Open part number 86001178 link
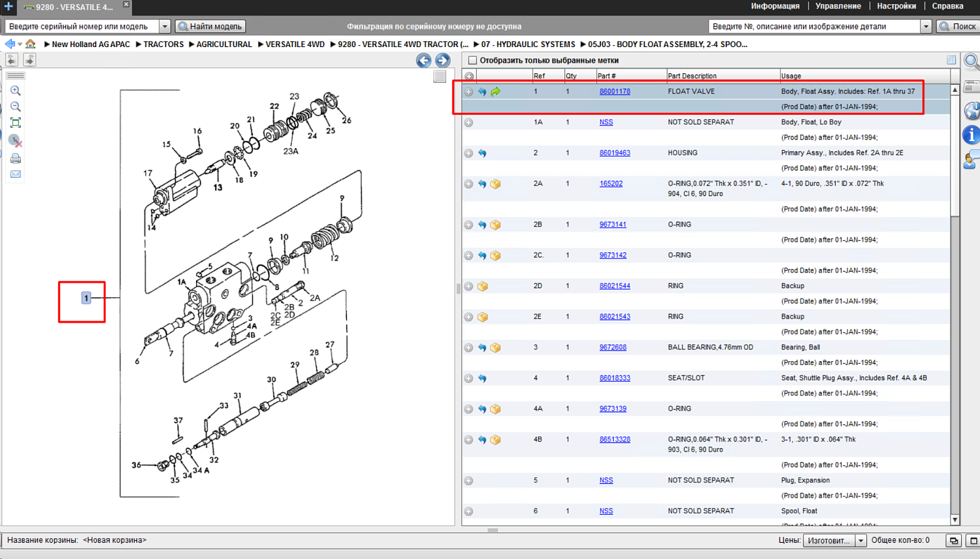The width and height of the screenshot is (980, 559). point(615,91)
